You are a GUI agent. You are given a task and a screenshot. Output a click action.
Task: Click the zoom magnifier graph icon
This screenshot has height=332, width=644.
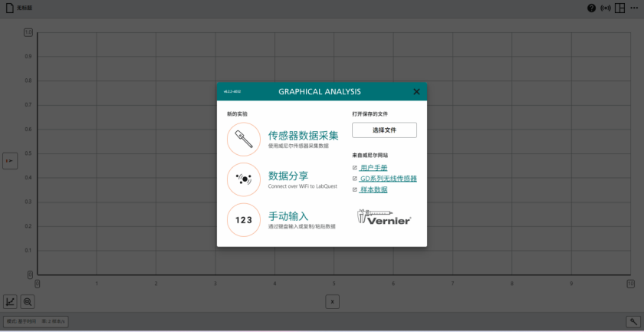[x=28, y=301]
